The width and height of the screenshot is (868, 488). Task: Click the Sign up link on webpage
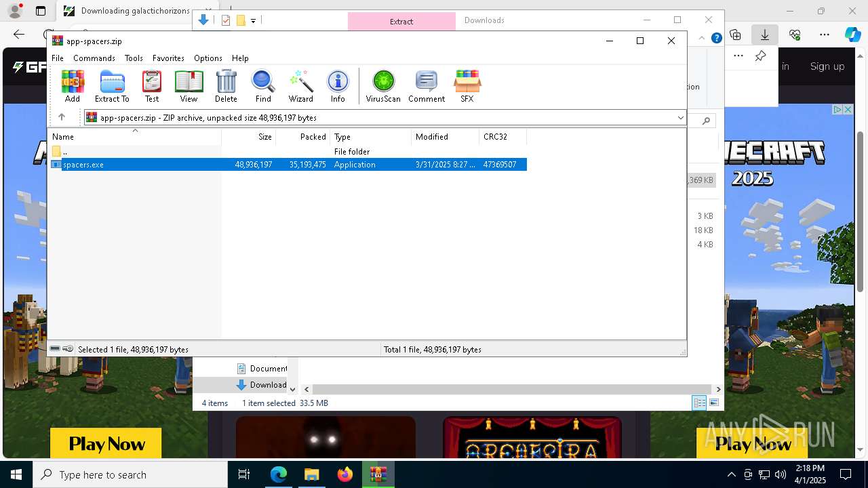pos(827,66)
